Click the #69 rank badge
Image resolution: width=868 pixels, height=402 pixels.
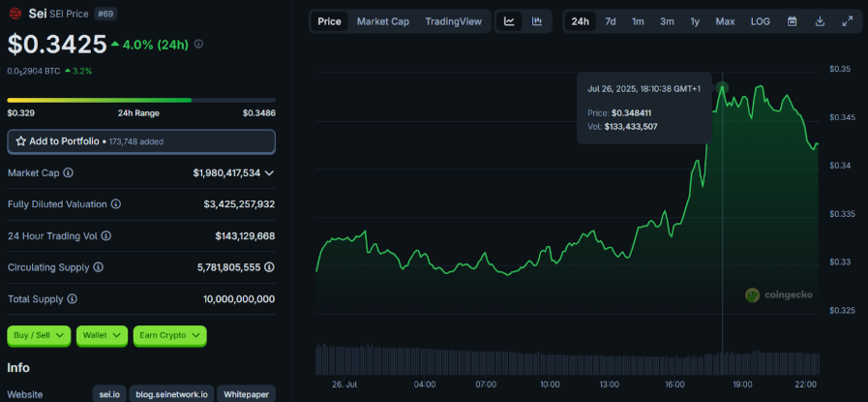(105, 14)
